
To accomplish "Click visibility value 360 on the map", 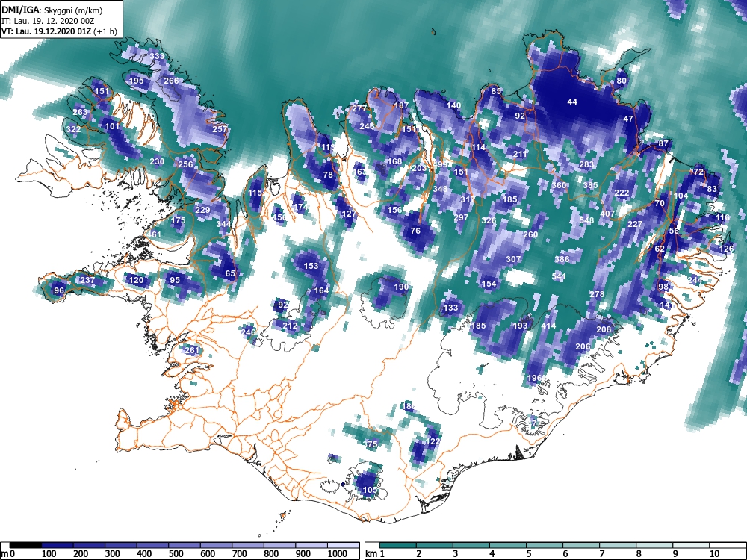I will 558,184.
